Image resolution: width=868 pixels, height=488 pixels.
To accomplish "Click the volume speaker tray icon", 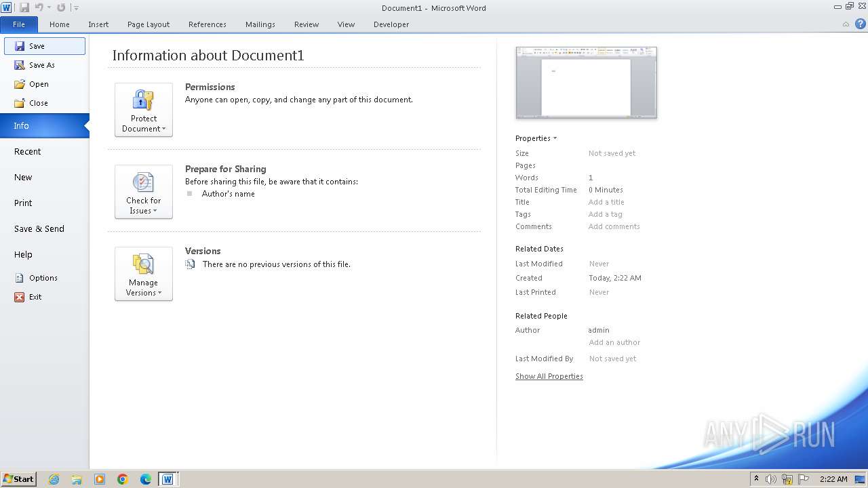I will (771, 479).
